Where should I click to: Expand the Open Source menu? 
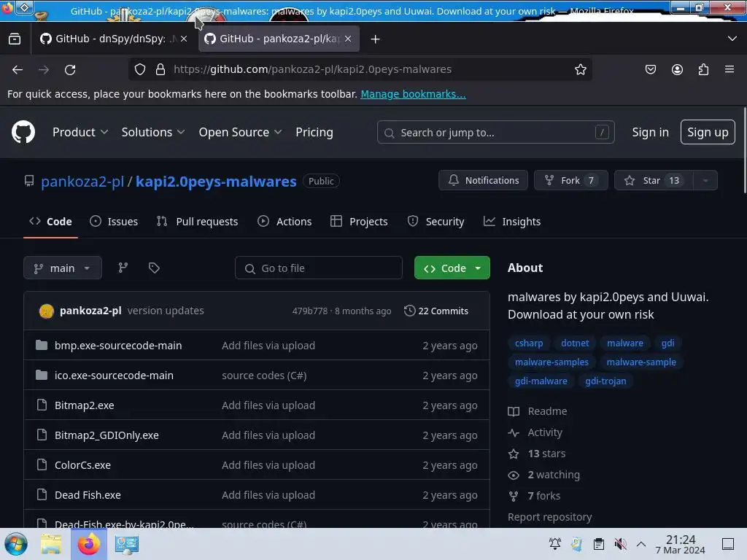point(240,132)
